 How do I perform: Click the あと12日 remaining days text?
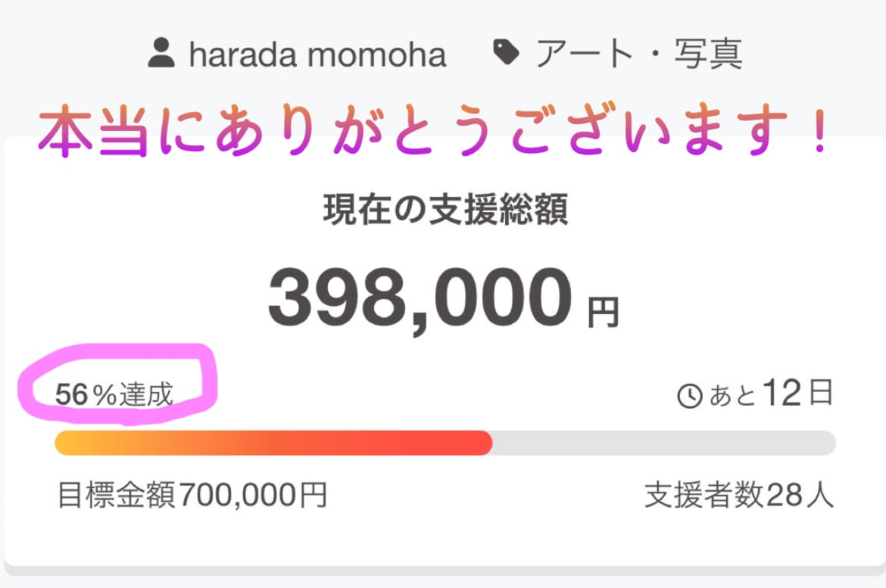click(x=771, y=395)
